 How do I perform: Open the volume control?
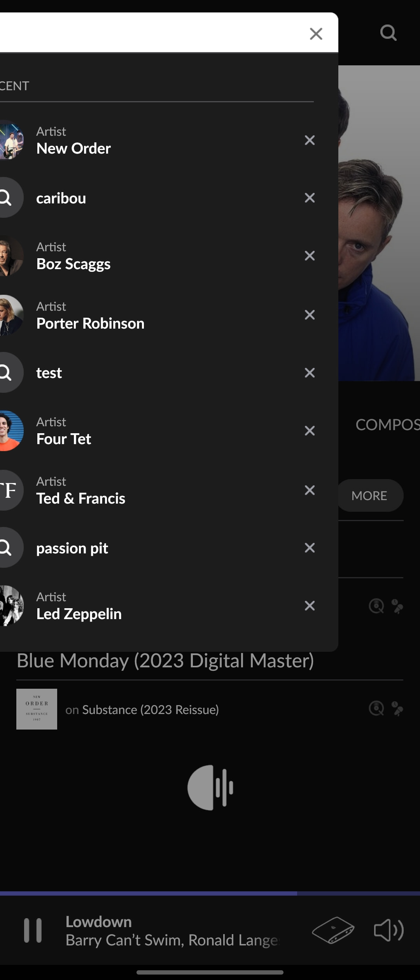click(x=388, y=931)
